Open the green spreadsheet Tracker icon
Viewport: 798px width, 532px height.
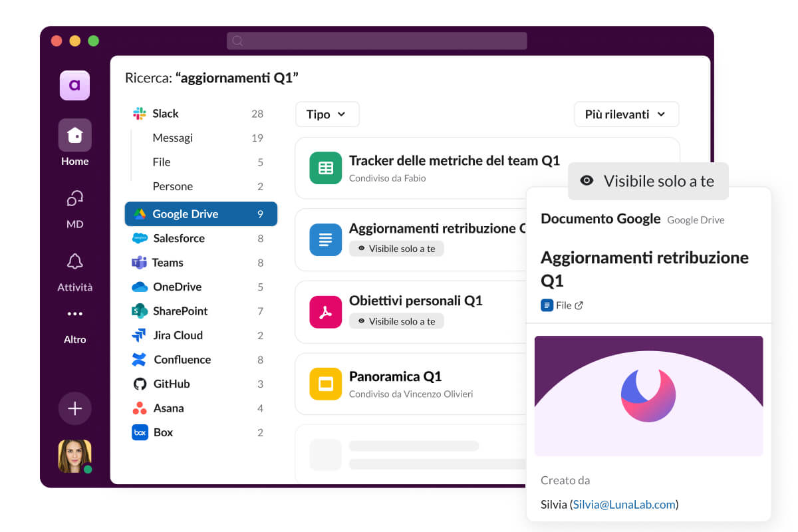point(325,168)
